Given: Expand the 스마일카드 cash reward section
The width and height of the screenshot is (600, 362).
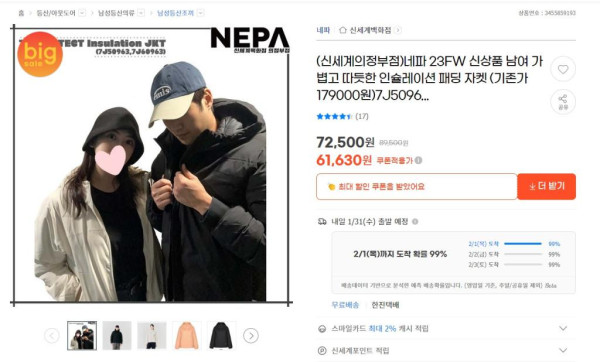Looking at the screenshot, I should pyautogui.click(x=562, y=328).
